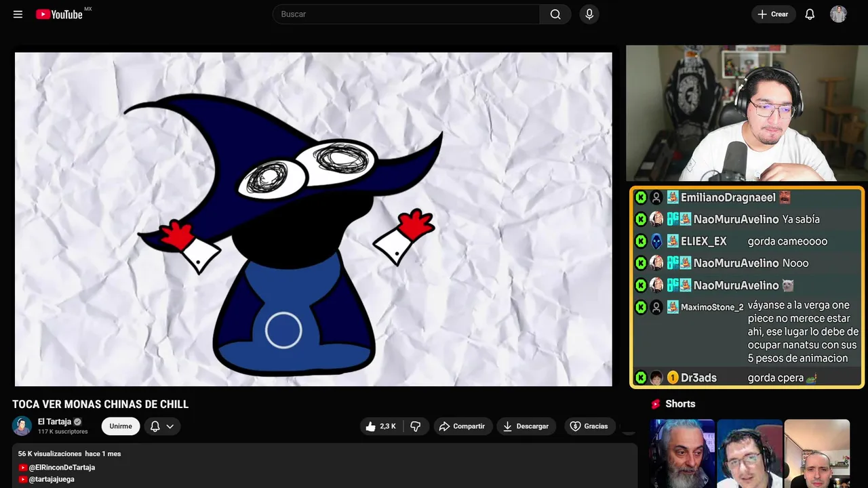This screenshot has width=868, height=488.
Task: Click the chat message Ya sabía
Action: (x=801, y=219)
